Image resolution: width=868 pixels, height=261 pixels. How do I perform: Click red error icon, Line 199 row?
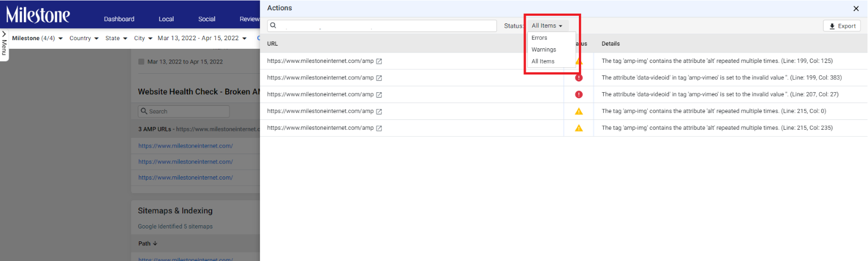coord(579,78)
